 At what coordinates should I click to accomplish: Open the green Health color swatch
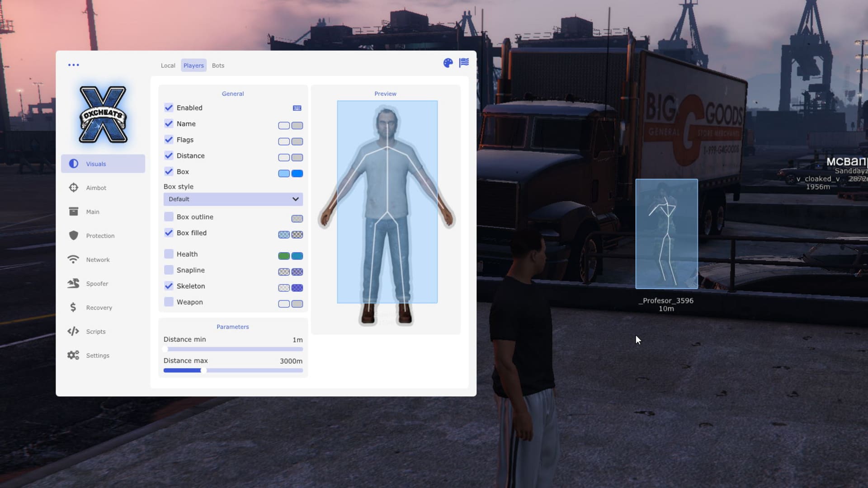click(x=284, y=256)
